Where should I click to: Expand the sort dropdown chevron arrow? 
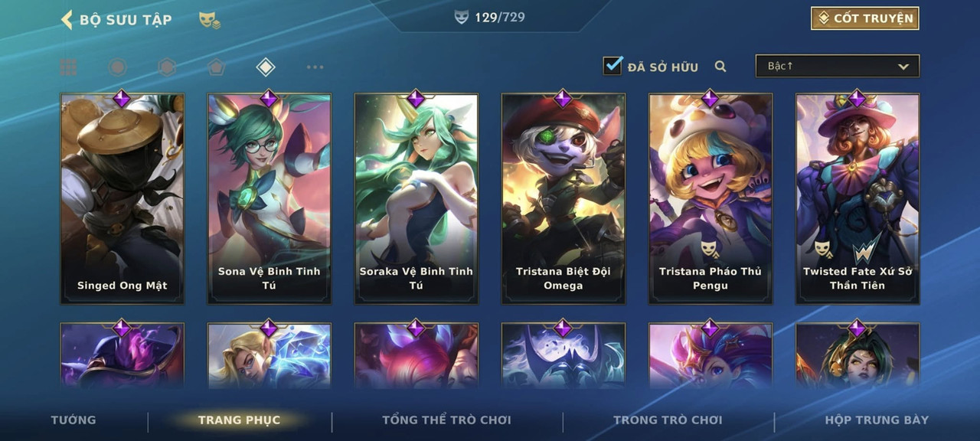(903, 67)
